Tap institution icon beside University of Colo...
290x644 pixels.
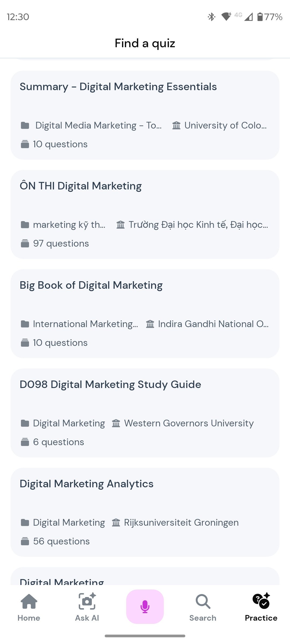tap(176, 125)
